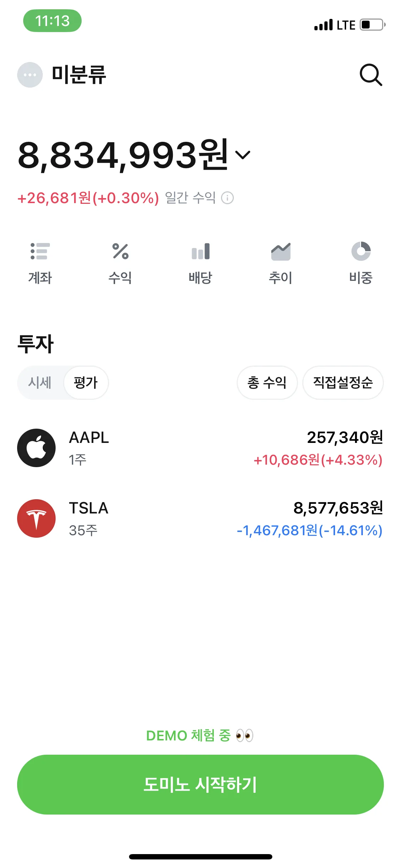Tap the Tesla logo for TSLA
The image size is (401, 868).
tap(36, 518)
